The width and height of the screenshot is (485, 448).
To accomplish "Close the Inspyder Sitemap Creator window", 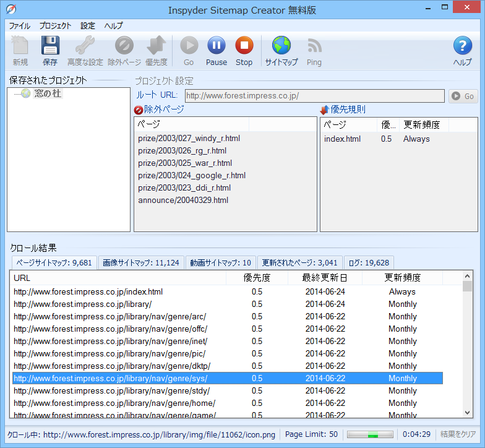I will (x=466, y=7).
